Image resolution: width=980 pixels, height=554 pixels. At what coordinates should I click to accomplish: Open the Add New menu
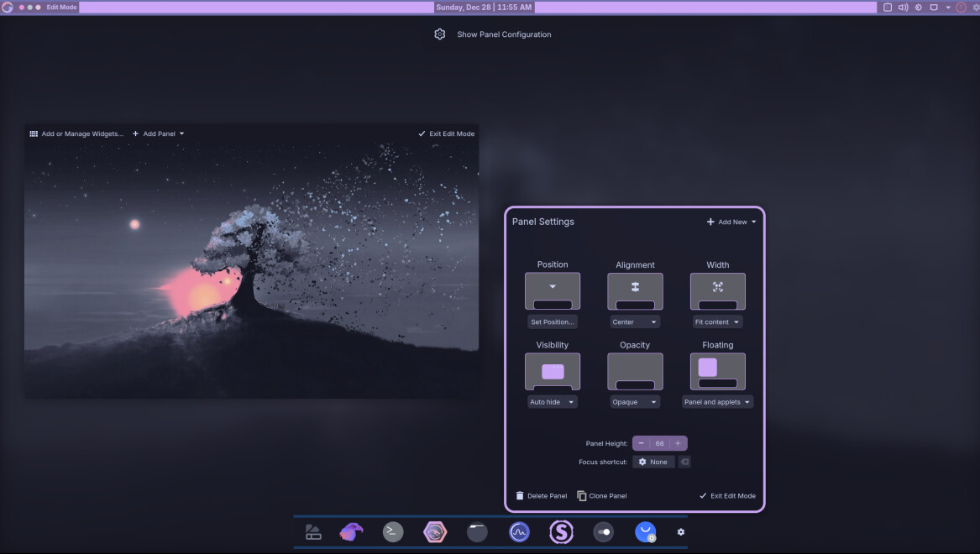pyautogui.click(x=731, y=222)
